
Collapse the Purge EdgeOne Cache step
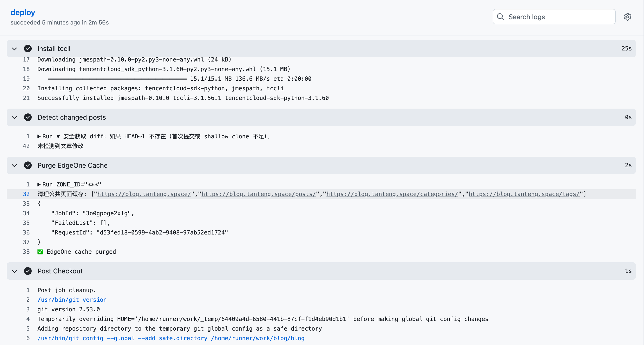tap(14, 165)
